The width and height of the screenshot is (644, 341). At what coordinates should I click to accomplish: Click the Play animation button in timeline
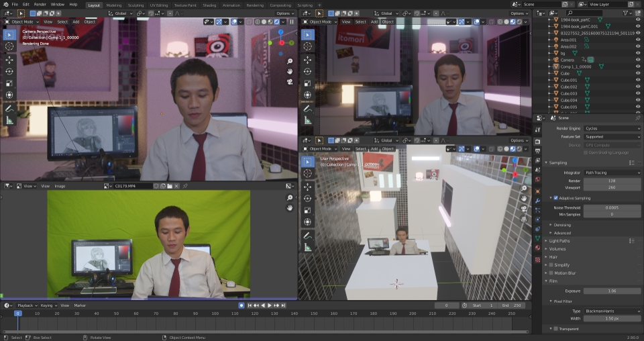(270, 305)
